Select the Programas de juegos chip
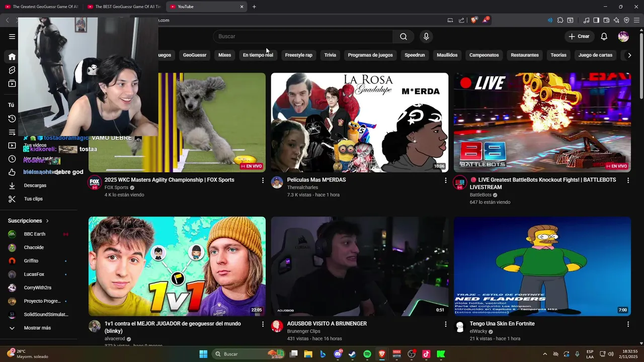The image size is (644, 362). pyautogui.click(x=370, y=55)
